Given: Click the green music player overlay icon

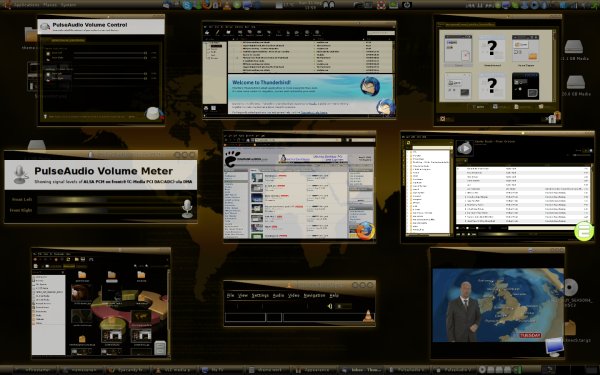Looking at the screenshot, I should coord(584,231).
